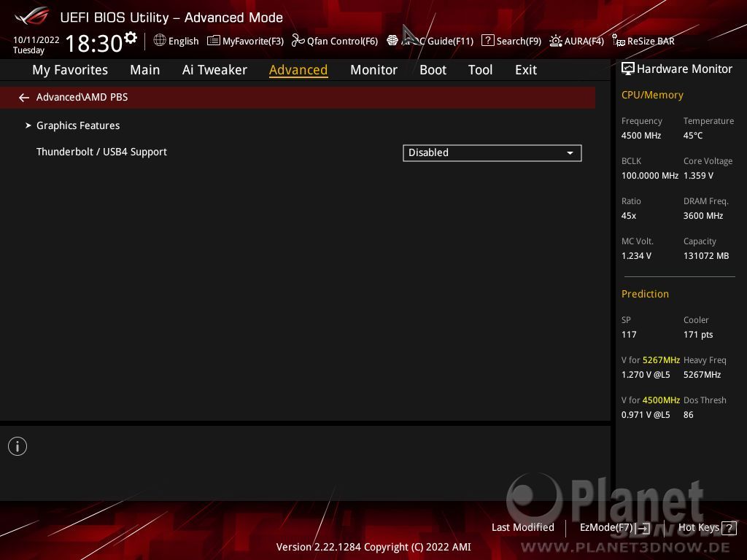Click Cooler value 171 pts
747x560 pixels.
pyautogui.click(x=698, y=335)
